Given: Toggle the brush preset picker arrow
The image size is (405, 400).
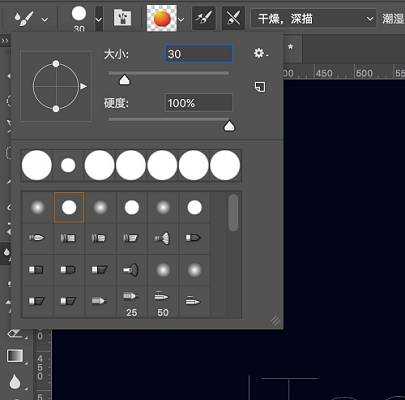Looking at the screenshot, I should 99,19.
